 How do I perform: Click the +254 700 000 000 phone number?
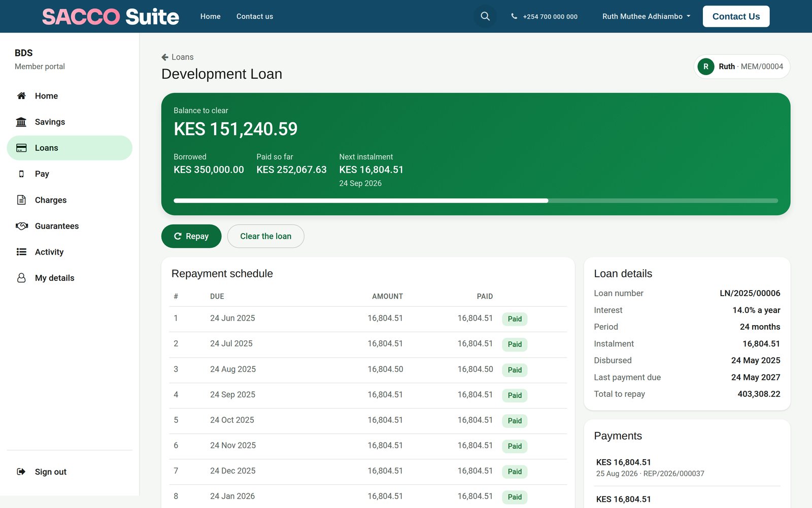point(550,16)
